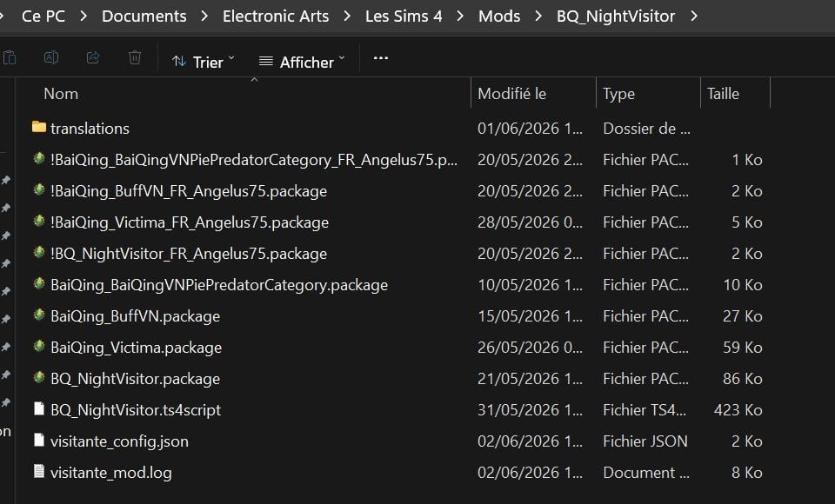Viewport: 835px width, 504px height.
Task: Click the Dossier de ... type cell
Action: pos(646,129)
